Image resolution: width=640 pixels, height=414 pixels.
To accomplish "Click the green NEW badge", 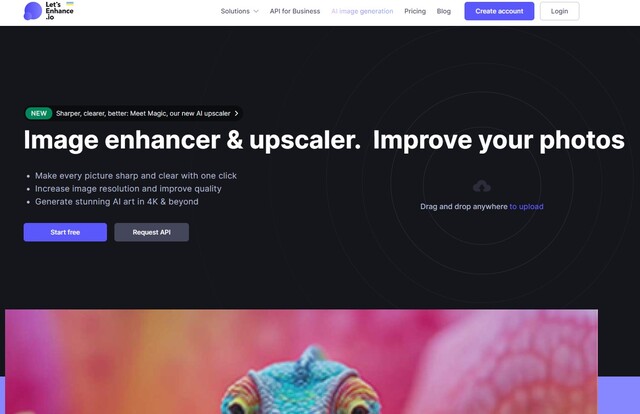I will click(39, 114).
